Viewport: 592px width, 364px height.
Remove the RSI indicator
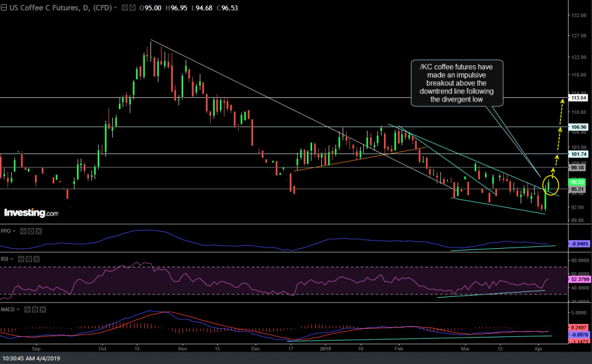(38, 260)
